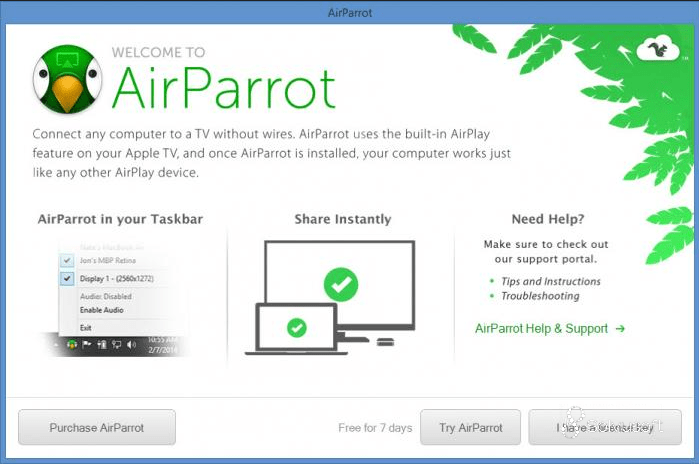Click the 'AirParrot in your Taskbar' heading
This screenshot has width=699, height=464.
120,219
